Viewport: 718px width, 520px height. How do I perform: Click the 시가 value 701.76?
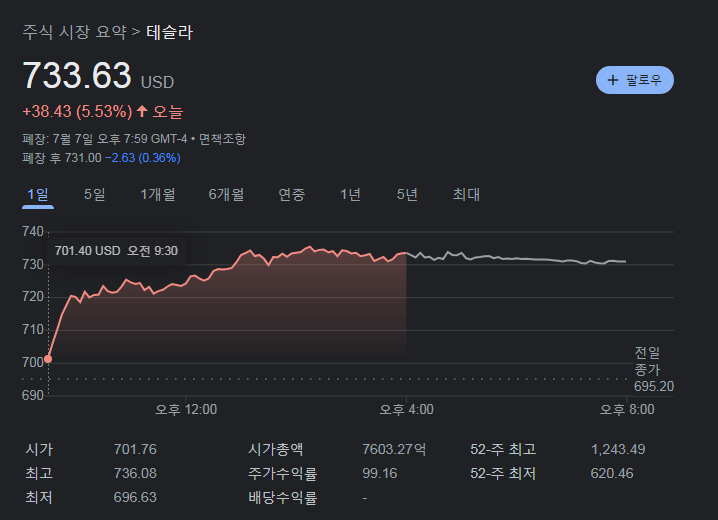(x=135, y=449)
